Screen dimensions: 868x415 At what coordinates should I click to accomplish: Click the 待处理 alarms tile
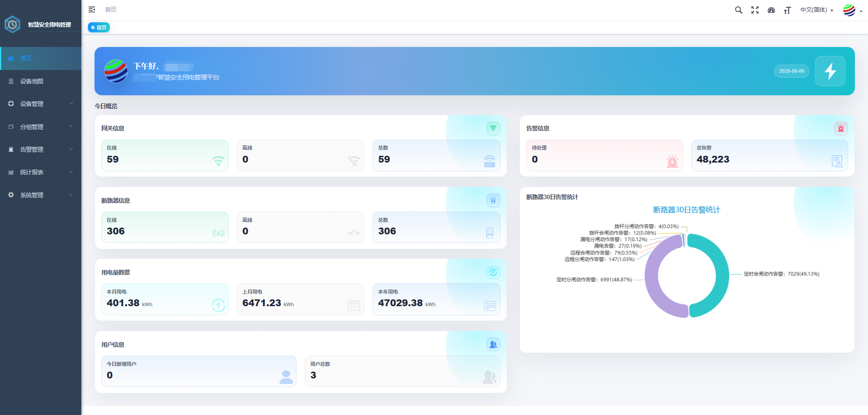pyautogui.click(x=604, y=155)
